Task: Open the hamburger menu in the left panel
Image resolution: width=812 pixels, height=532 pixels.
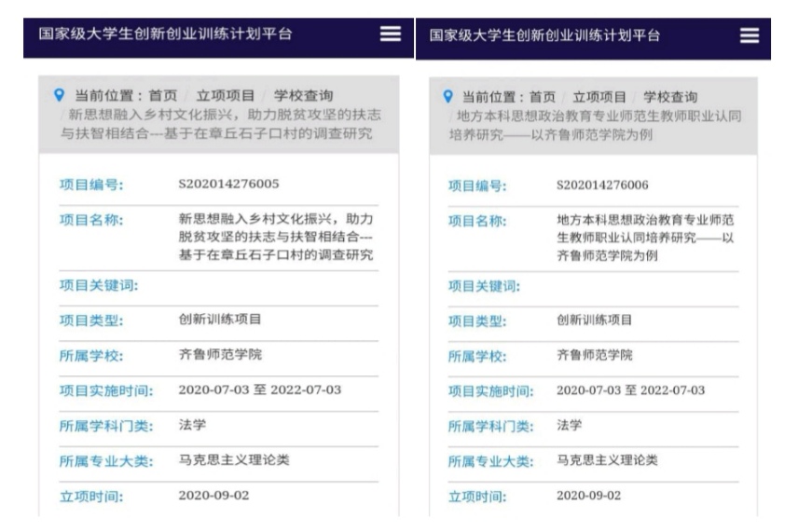Action: click(391, 34)
